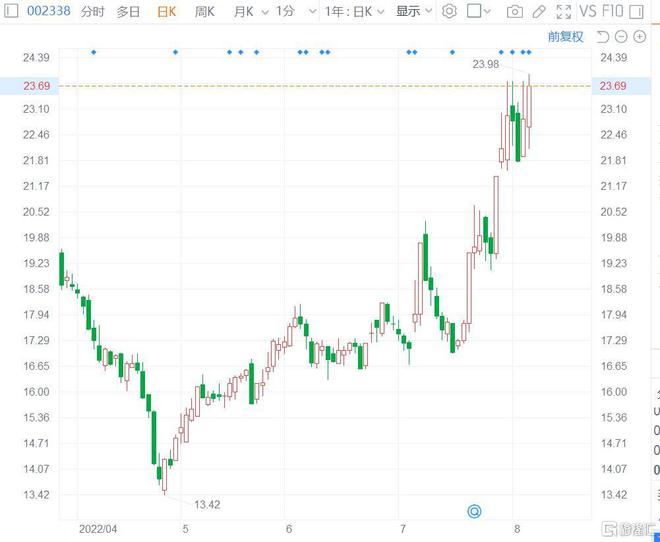
Task: Click the @ icon on timeline
Action: pyautogui.click(x=474, y=511)
